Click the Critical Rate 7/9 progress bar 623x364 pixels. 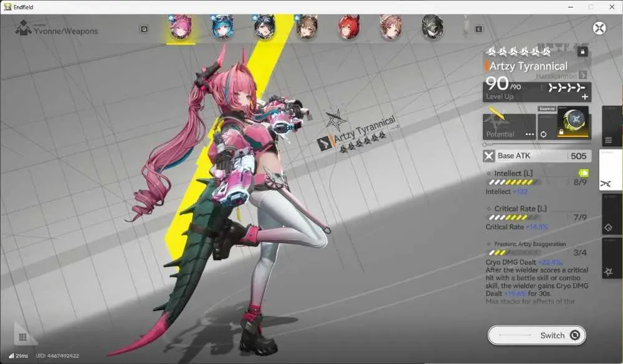click(x=513, y=218)
